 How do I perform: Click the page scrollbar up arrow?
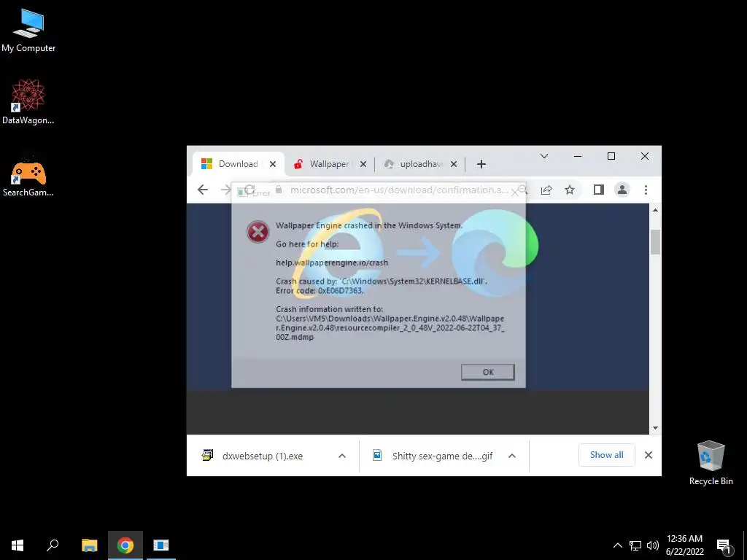click(656, 210)
